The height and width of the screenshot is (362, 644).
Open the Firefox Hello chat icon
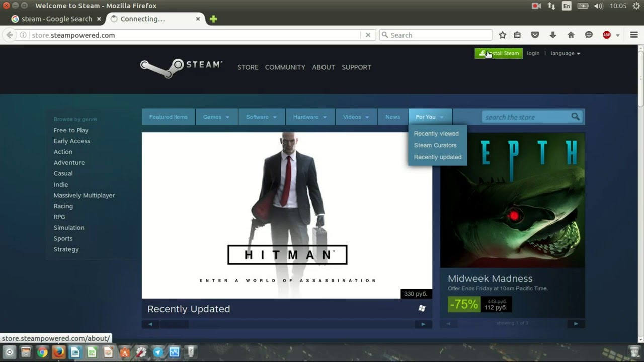[589, 35]
